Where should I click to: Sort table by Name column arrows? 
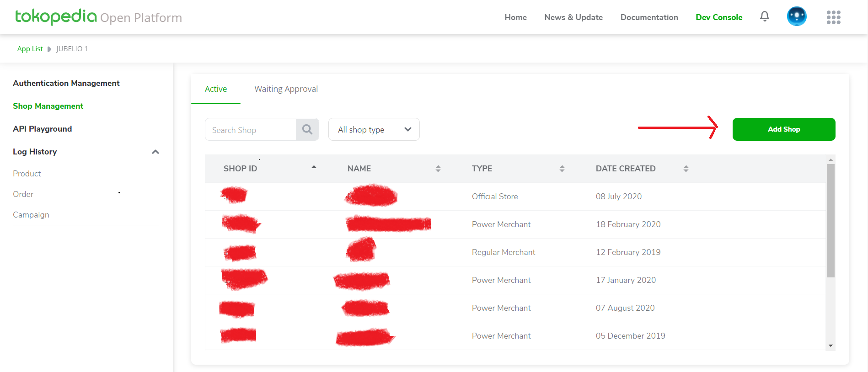point(438,169)
